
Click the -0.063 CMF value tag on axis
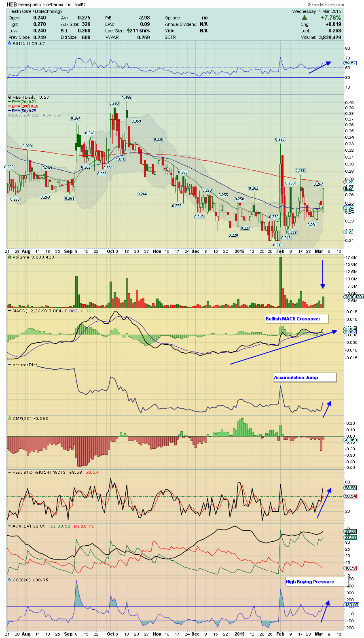[x=351, y=440]
